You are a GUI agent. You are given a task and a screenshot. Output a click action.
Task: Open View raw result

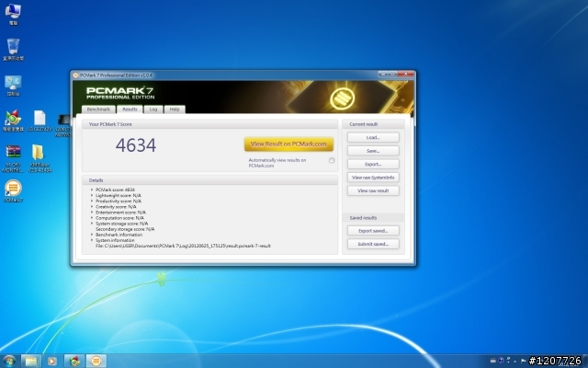click(x=373, y=190)
